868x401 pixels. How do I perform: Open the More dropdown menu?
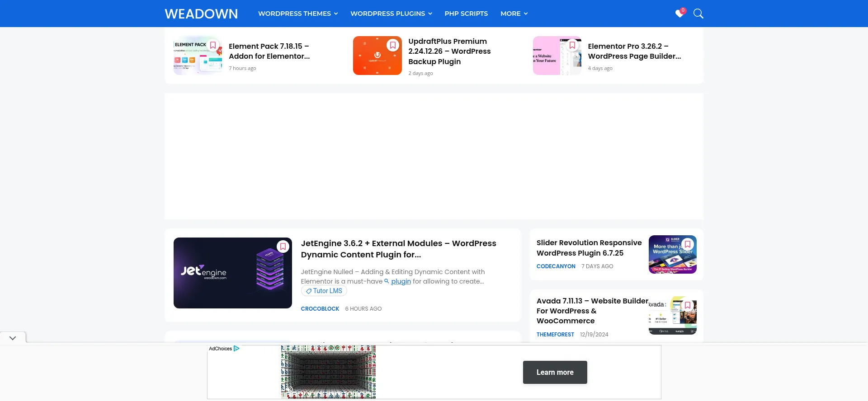click(514, 14)
